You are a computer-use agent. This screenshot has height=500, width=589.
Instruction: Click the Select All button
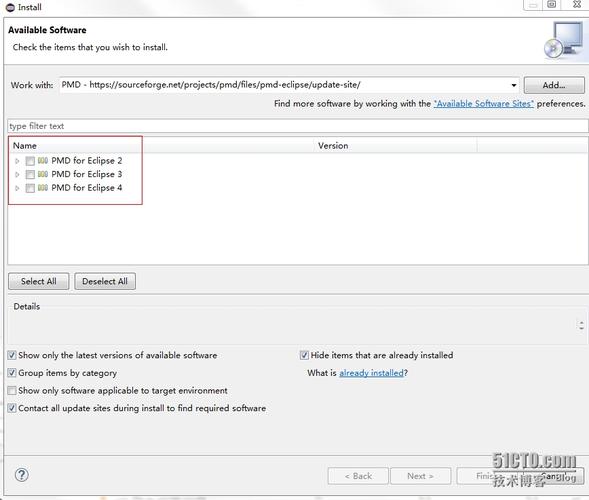pyautogui.click(x=39, y=281)
